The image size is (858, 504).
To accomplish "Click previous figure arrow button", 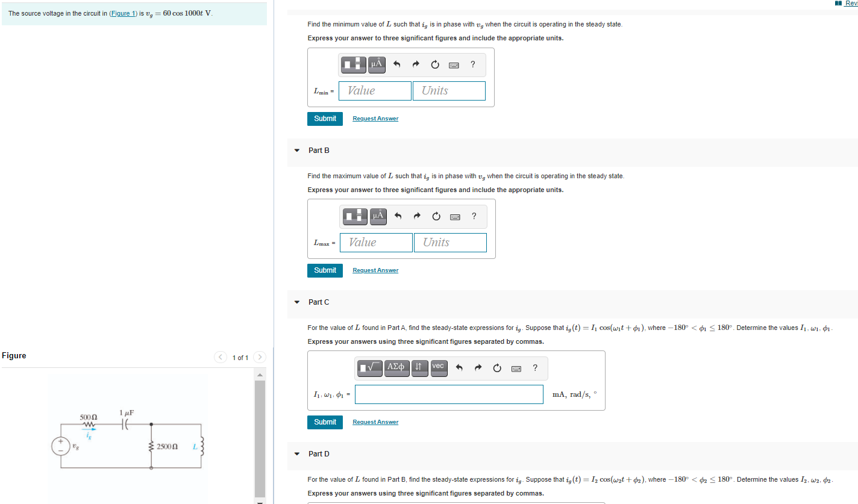I will pos(221,357).
